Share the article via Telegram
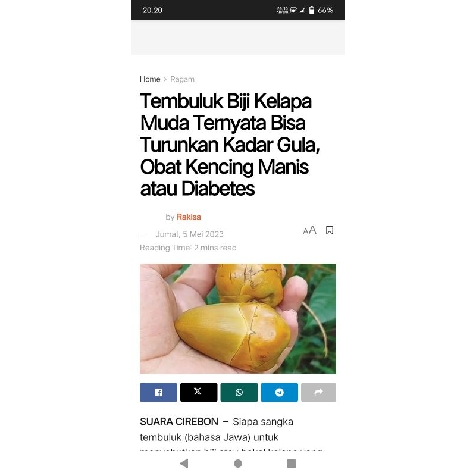This screenshot has width=476, height=476. point(279,392)
